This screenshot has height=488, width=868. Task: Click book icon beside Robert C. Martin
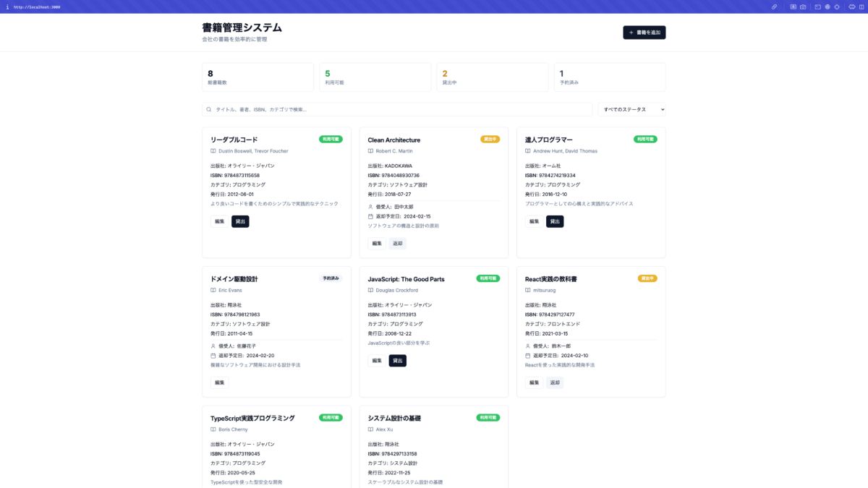(x=370, y=151)
